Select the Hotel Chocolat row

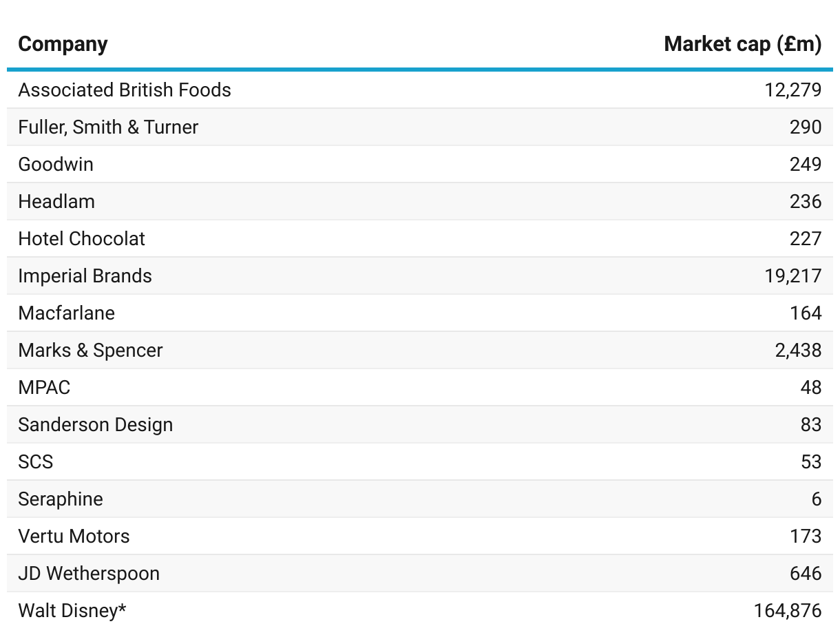(420, 238)
